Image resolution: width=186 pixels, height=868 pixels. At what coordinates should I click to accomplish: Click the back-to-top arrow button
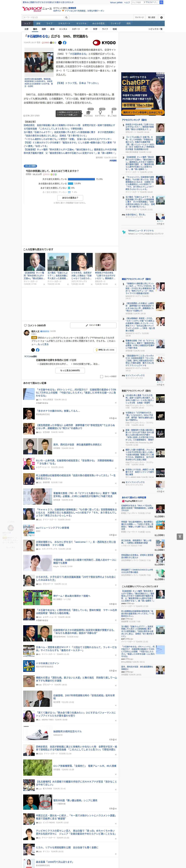click(x=180, y=536)
